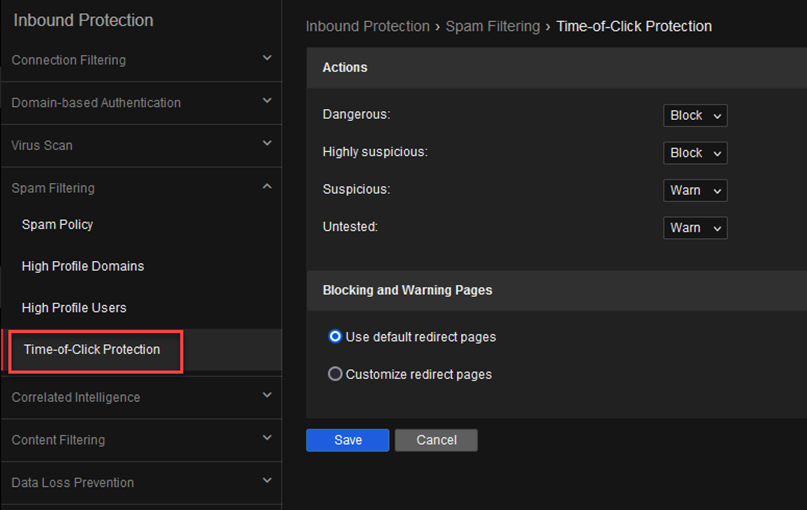Expand the Connection Filtering chevron
807x510 pixels.
click(267, 58)
